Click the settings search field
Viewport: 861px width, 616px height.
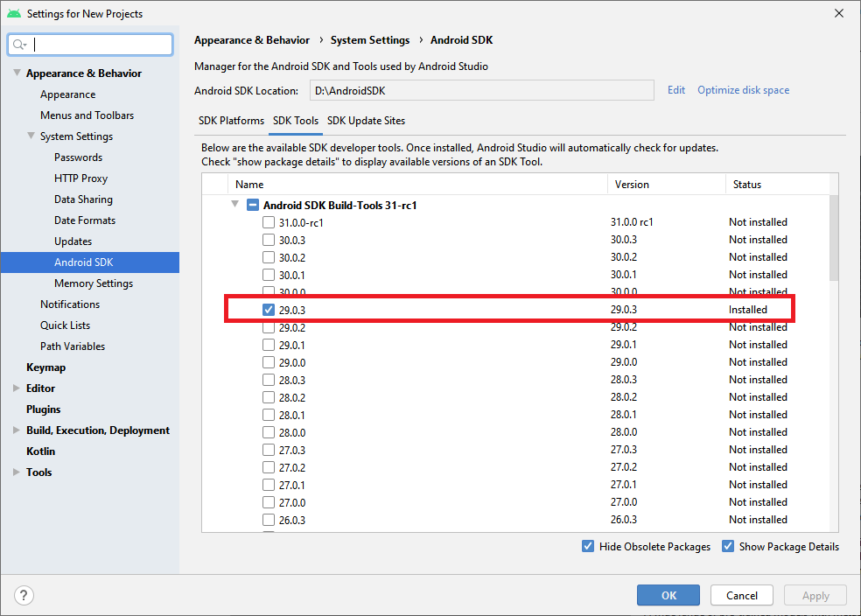coord(91,45)
